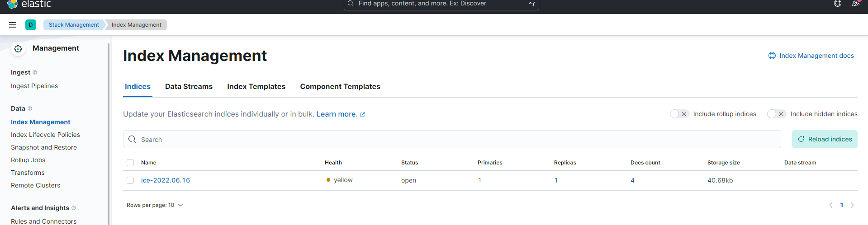The image size is (868, 225).
Task: Turn on Include hidden indices switch
Action: click(x=776, y=114)
